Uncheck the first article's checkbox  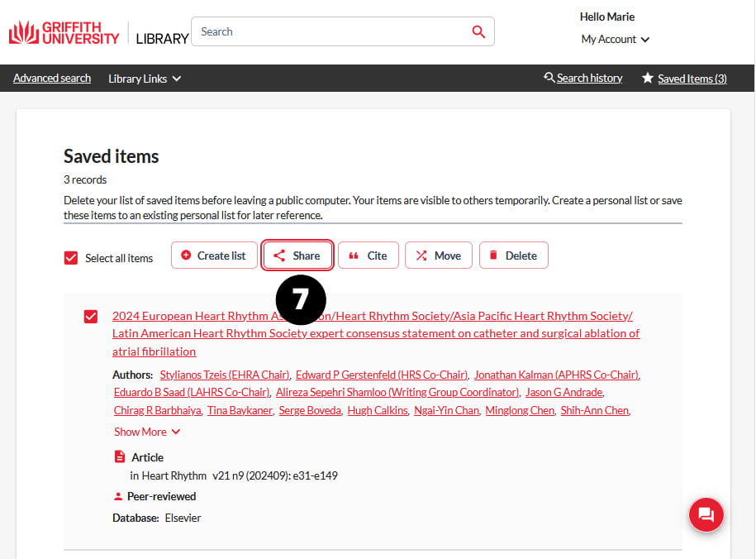pyautogui.click(x=91, y=317)
